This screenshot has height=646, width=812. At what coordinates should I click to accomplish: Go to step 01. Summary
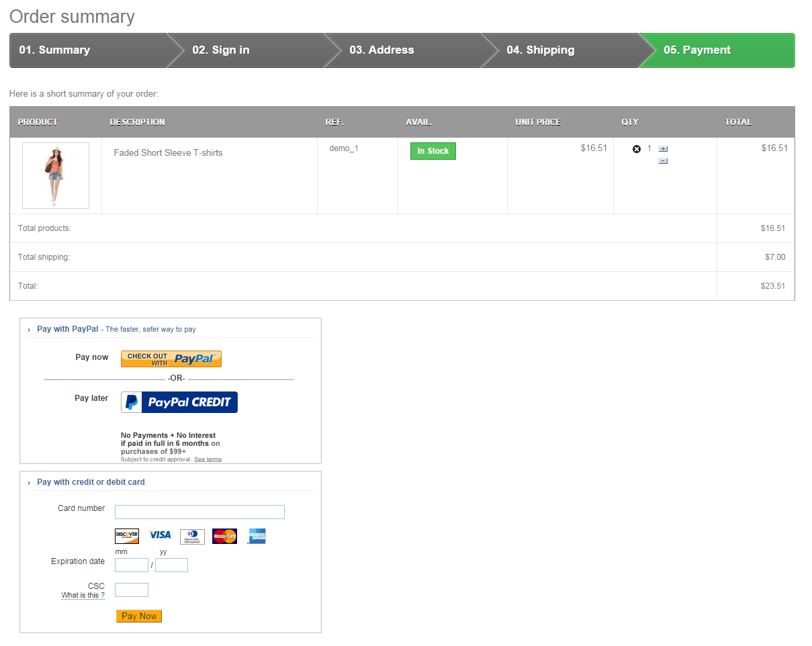89,50
